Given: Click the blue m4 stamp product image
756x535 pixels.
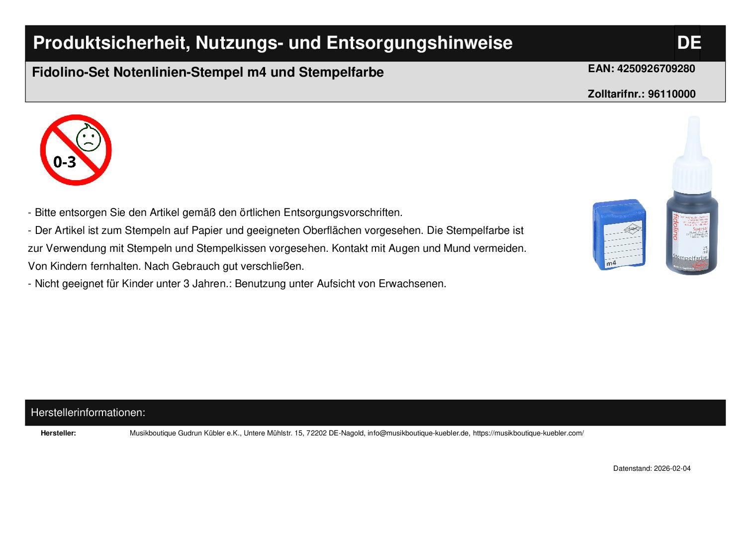Looking at the screenshot, I should point(618,235).
